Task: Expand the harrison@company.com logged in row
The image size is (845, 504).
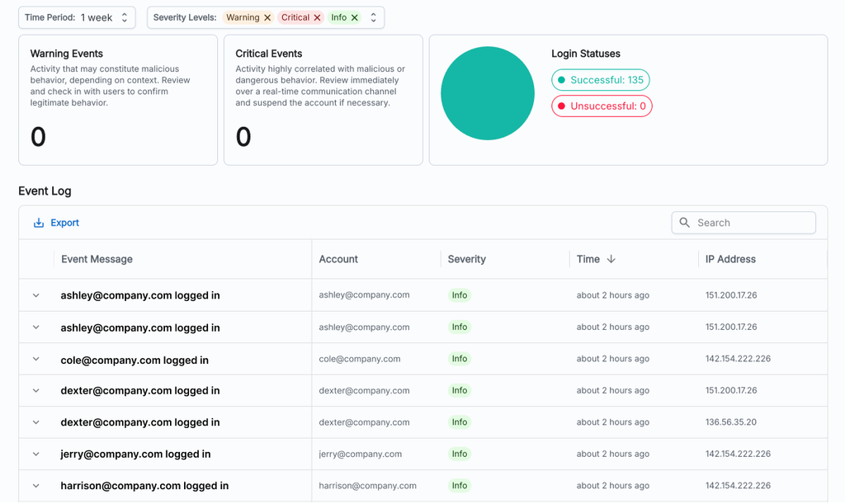Action: (36, 486)
